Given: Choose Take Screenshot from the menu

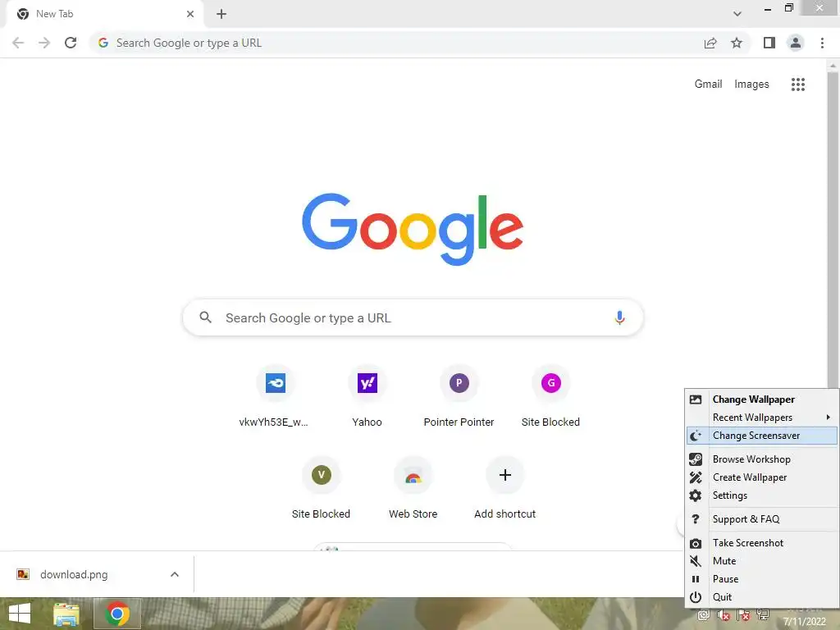Looking at the screenshot, I should 762,543.
